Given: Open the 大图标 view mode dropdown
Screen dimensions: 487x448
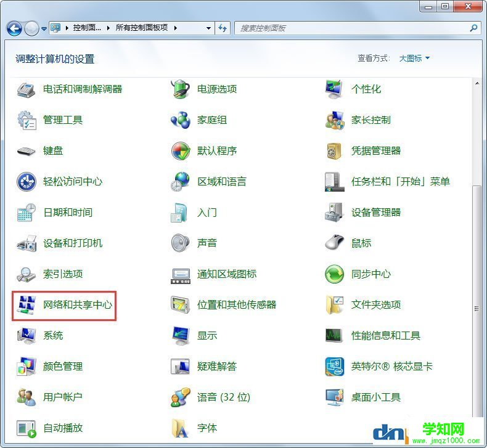Looking at the screenshot, I should 414,58.
